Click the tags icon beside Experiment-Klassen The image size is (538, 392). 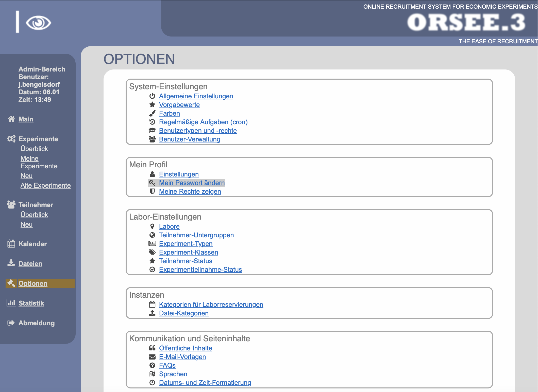coord(152,252)
